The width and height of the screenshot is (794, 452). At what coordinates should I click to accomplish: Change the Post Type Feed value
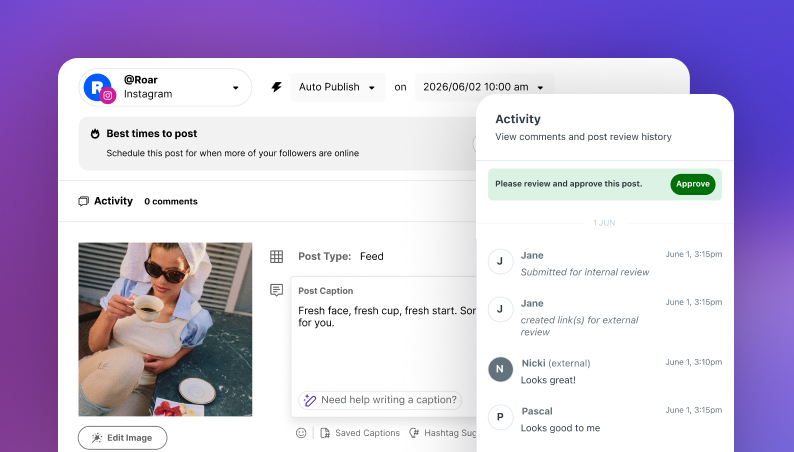372,257
